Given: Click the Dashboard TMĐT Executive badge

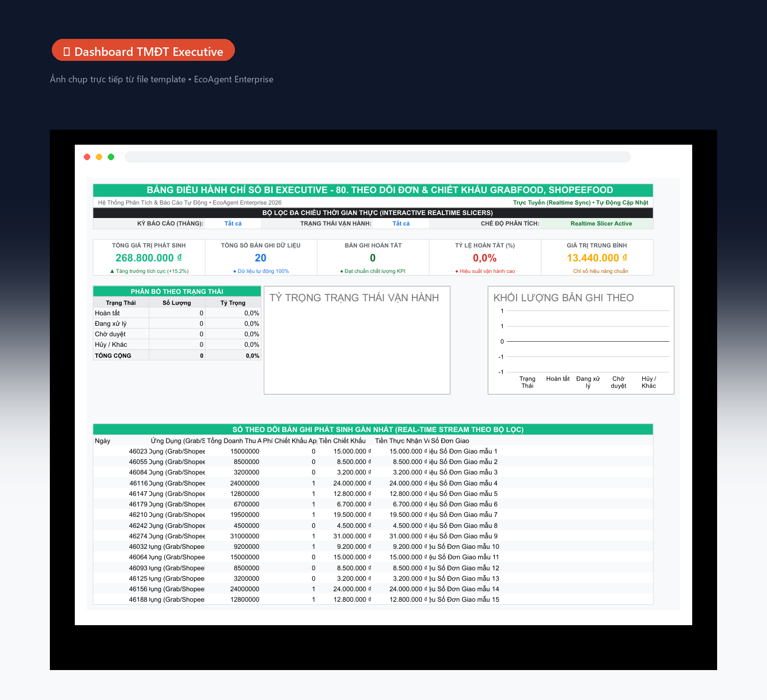Looking at the screenshot, I should [x=143, y=50].
